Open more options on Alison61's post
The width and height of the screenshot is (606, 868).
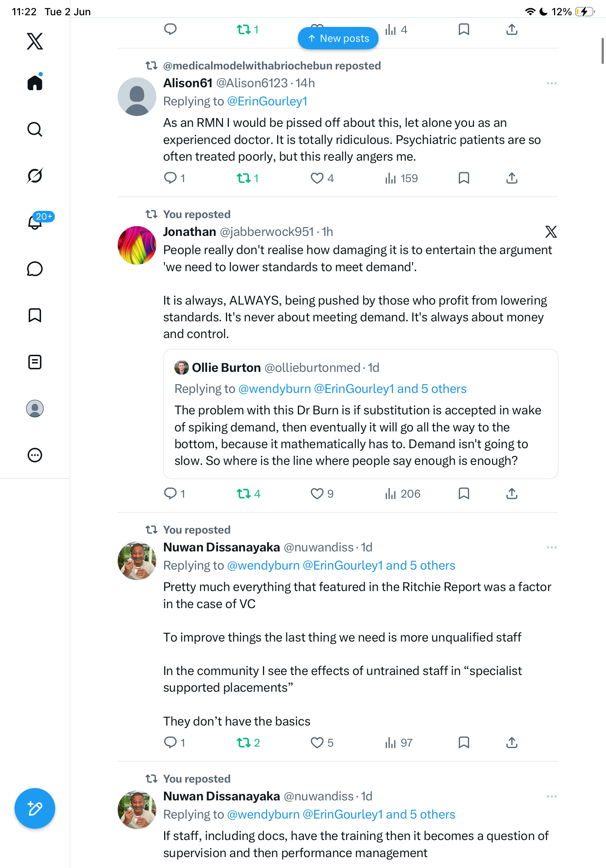[552, 83]
